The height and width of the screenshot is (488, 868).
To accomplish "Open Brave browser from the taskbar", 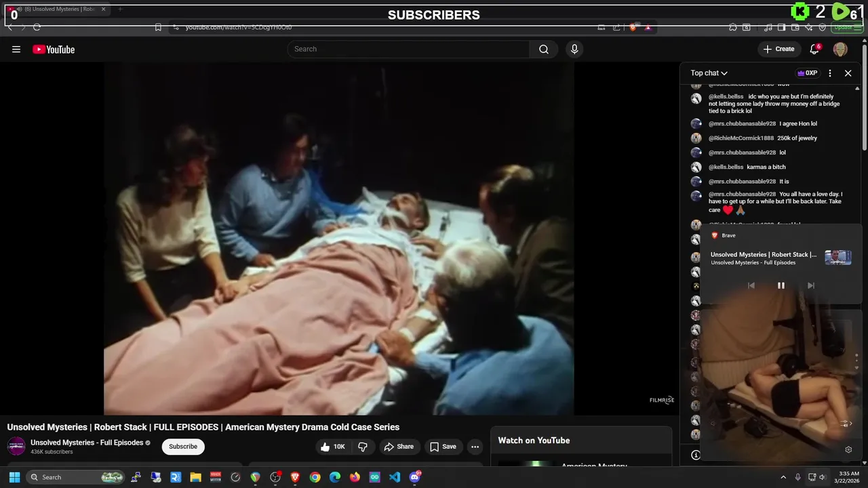I will coord(295,477).
